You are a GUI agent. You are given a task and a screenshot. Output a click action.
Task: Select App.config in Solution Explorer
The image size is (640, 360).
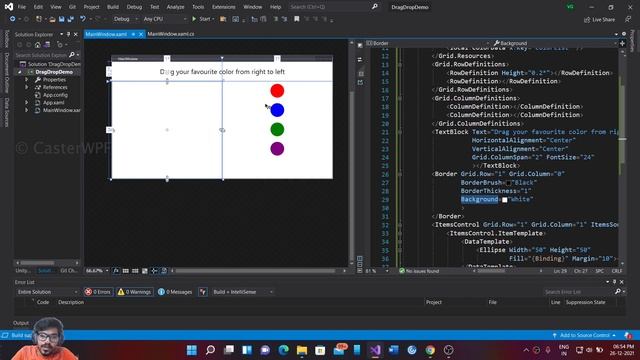coord(55,95)
